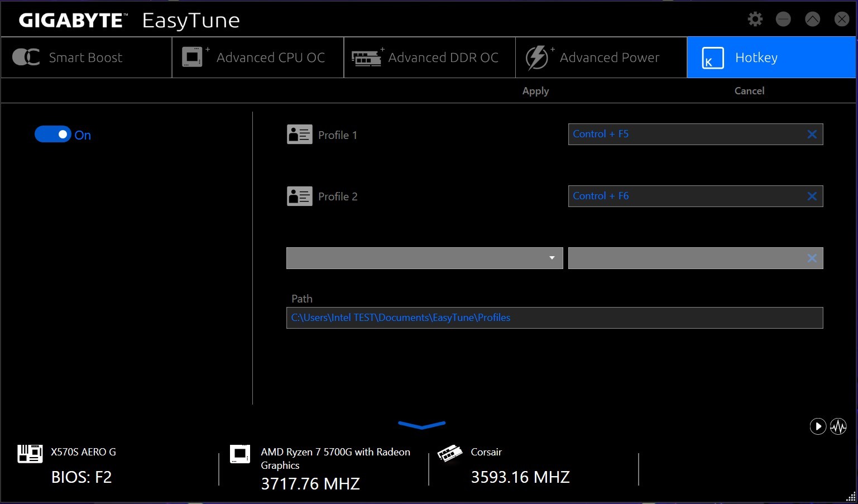The height and width of the screenshot is (504, 858).
Task: Click the Apply button
Action: 535,91
